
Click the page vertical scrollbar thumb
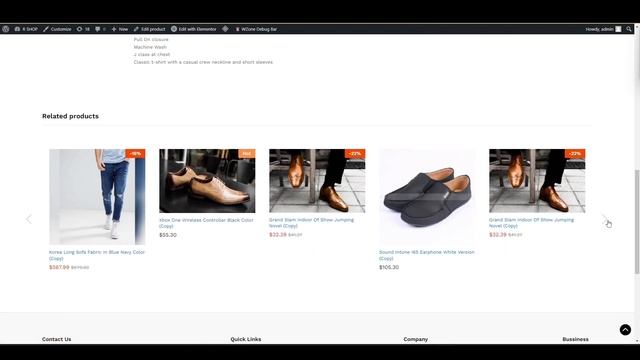(x=637, y=222)
